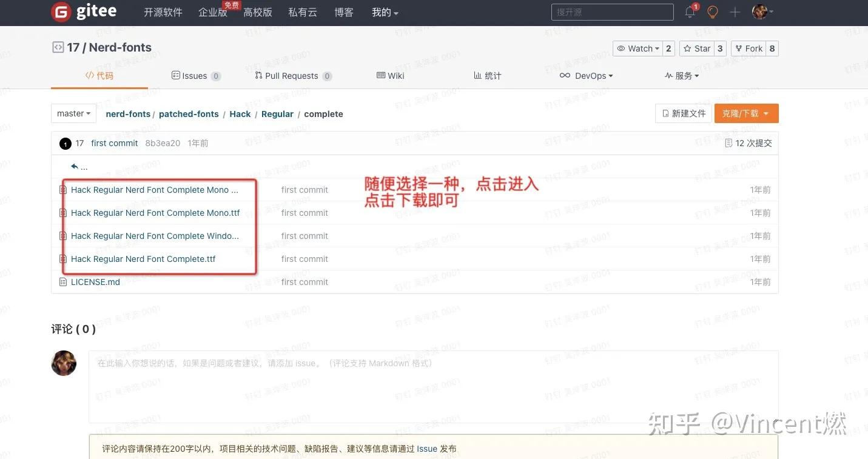Open LICENSE.md file
The width and height of the screenshot is (868, 459).
[x=95, y=282]
